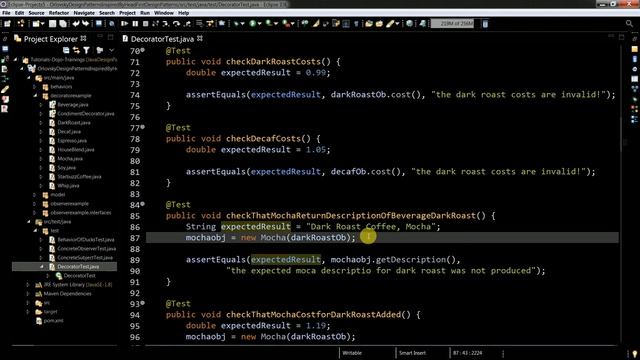Open Project Explorer view menu chevron
This screenshot has width=640, height=360.
pos(111,50)
